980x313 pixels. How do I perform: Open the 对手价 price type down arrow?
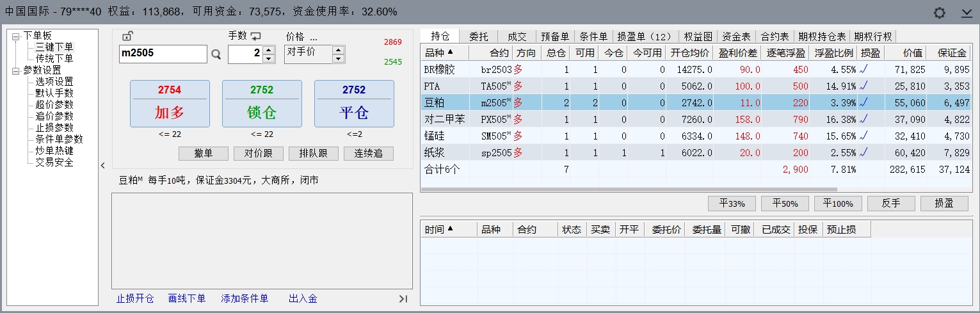[339, 58]
